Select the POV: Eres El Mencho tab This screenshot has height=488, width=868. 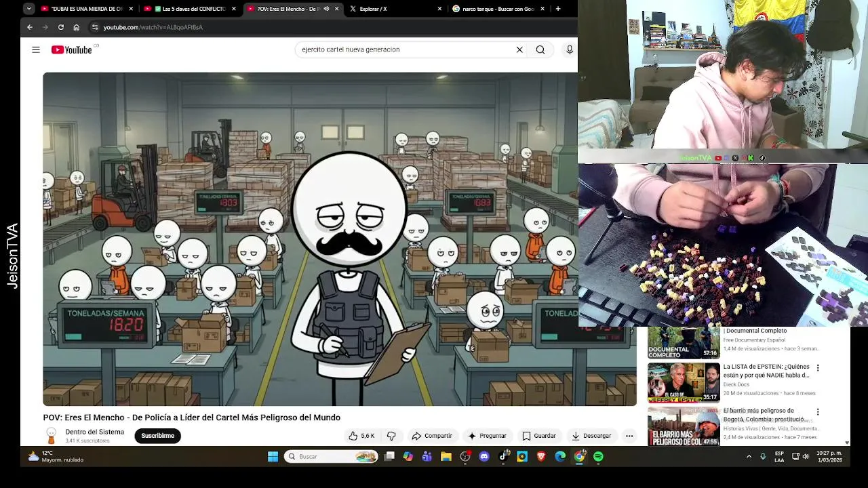[293, 9]
